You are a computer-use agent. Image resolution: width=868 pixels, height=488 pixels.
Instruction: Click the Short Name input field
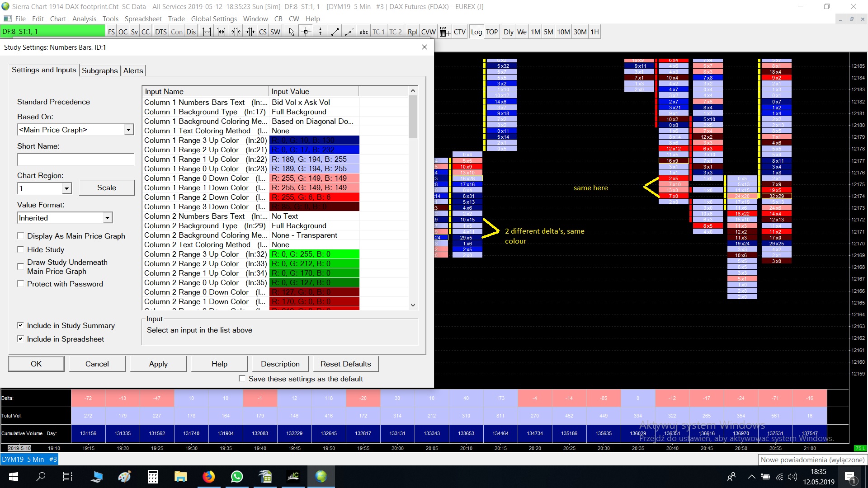point(75,160)
